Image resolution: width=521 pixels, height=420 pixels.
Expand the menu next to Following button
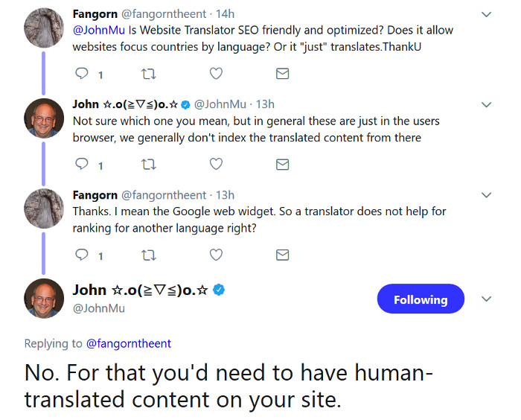(487, 299)
